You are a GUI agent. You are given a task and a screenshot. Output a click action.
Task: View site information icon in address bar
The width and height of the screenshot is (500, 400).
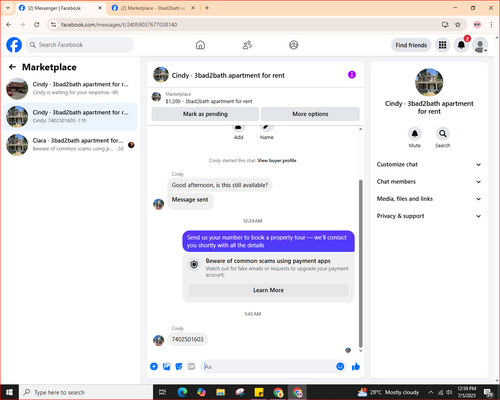tap(54, 25)
